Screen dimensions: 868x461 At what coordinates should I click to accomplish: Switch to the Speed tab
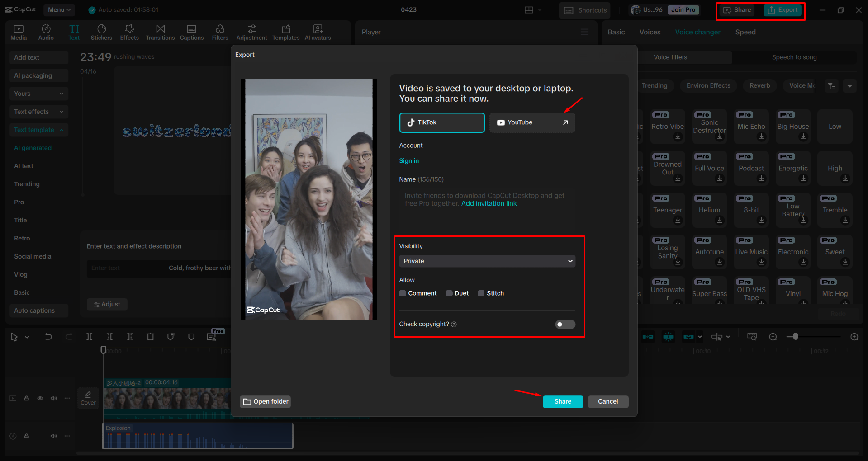click(x=745, y=32)
